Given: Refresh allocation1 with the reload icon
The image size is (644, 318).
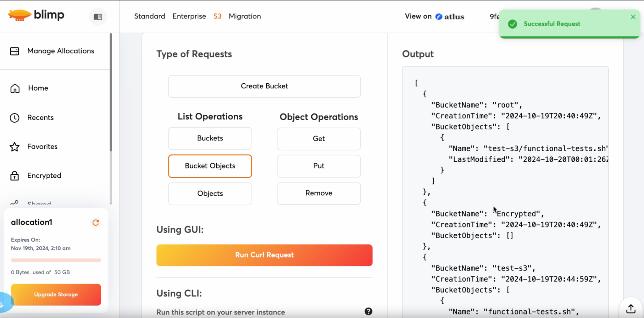Looking at the screenshot, I should coord(96,223).
